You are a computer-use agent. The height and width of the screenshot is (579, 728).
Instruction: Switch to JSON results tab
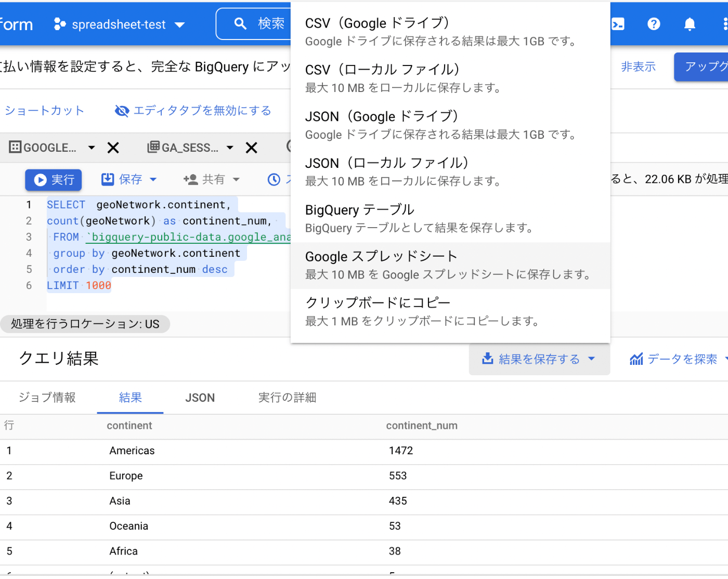(x=200, y=398)
